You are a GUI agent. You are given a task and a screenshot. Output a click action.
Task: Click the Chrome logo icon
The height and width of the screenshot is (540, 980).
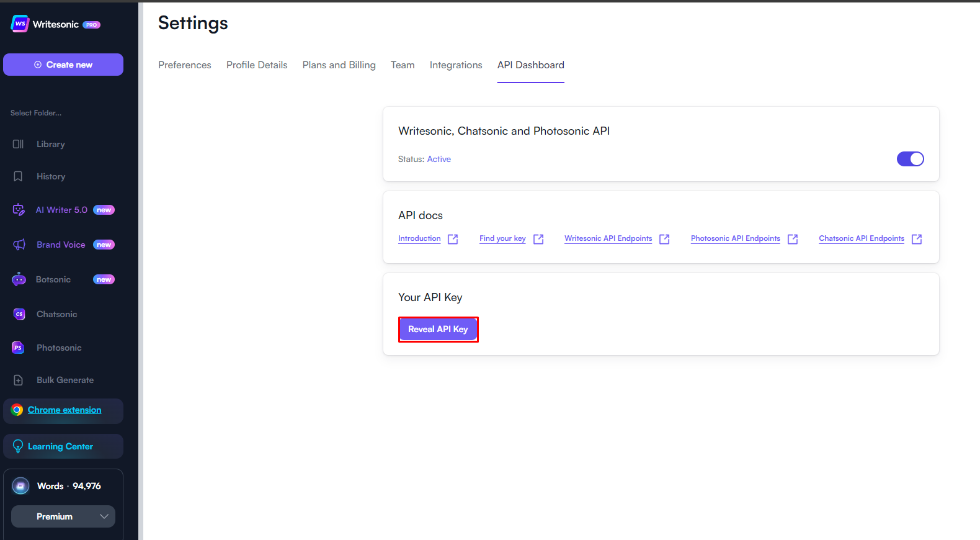click(17, 410)
